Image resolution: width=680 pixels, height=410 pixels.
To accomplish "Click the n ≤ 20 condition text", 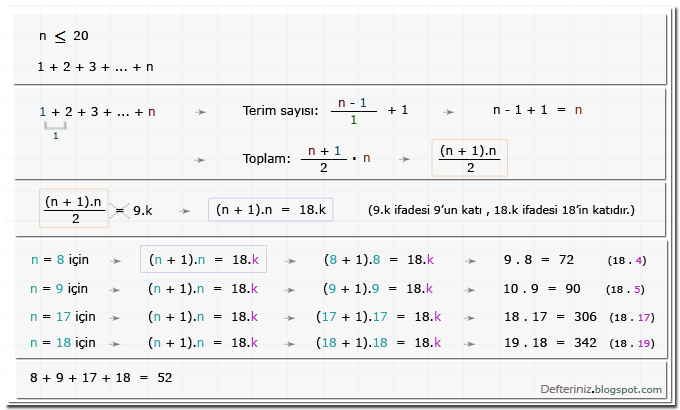I will coord(63,36).
